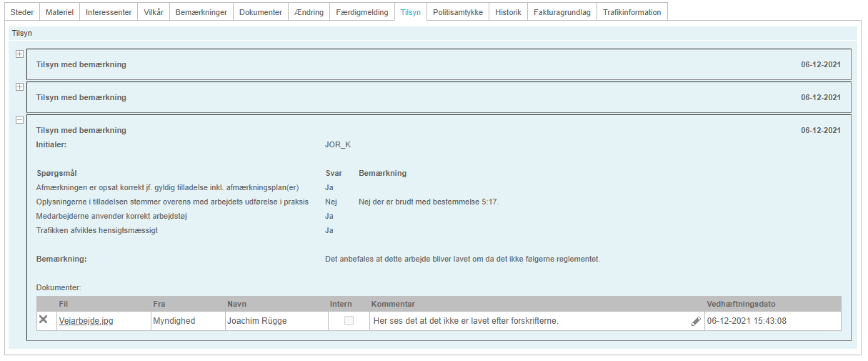Go to the Interessenter tab
The height and width of the screenshot is (361, 868).
pyautogui.click(x=108, y=12)
